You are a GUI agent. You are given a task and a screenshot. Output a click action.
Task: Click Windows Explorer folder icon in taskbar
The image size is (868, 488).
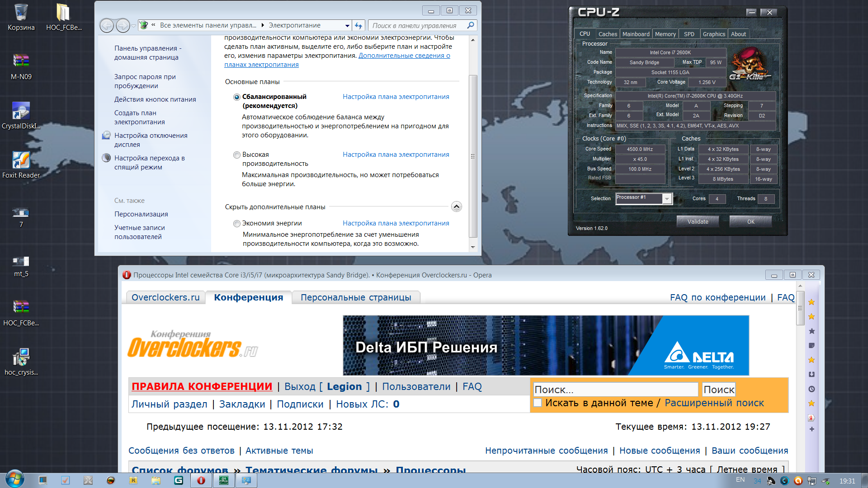[156, 480]
